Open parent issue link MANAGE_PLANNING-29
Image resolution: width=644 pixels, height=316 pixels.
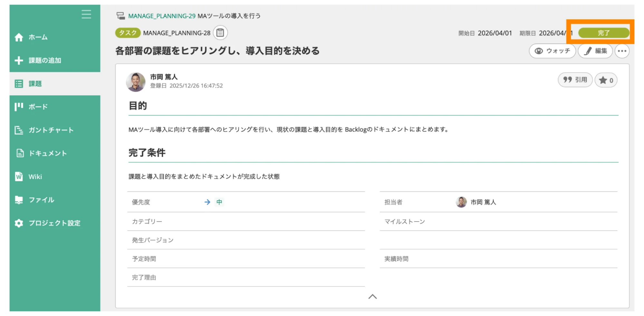pos(162,16)
